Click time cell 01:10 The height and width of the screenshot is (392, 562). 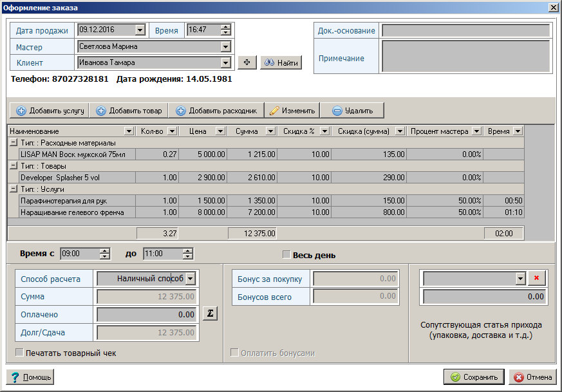click(503, 212)
